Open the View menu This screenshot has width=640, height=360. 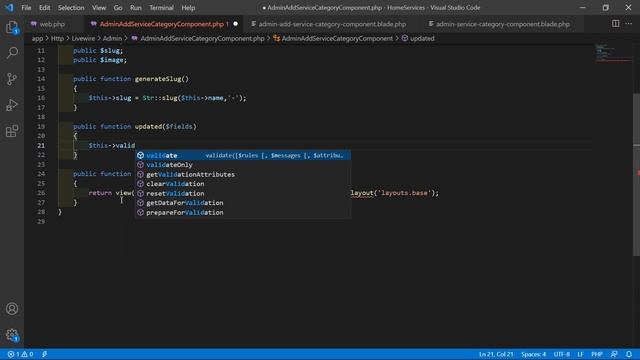point(99,8)
